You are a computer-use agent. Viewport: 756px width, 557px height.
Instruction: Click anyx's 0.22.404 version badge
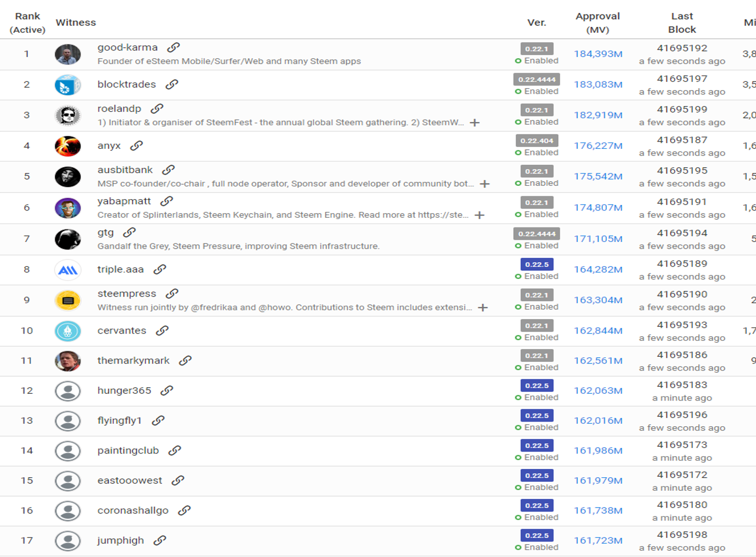(537, 141)
